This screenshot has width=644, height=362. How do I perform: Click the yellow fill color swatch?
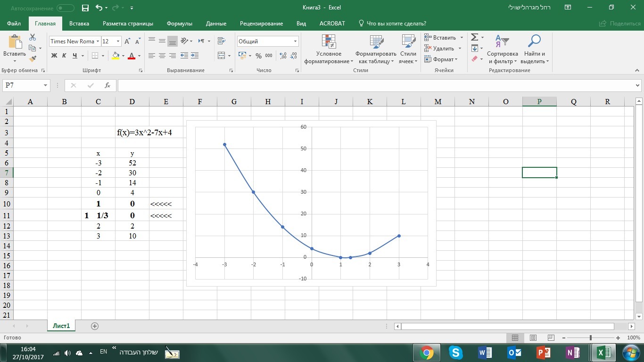(116, 56)
